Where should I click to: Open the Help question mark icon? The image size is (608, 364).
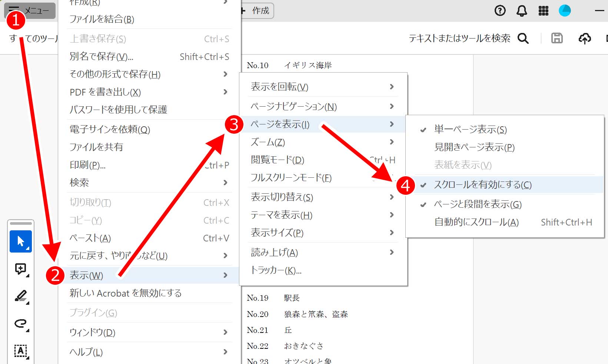tap(500, 11)
